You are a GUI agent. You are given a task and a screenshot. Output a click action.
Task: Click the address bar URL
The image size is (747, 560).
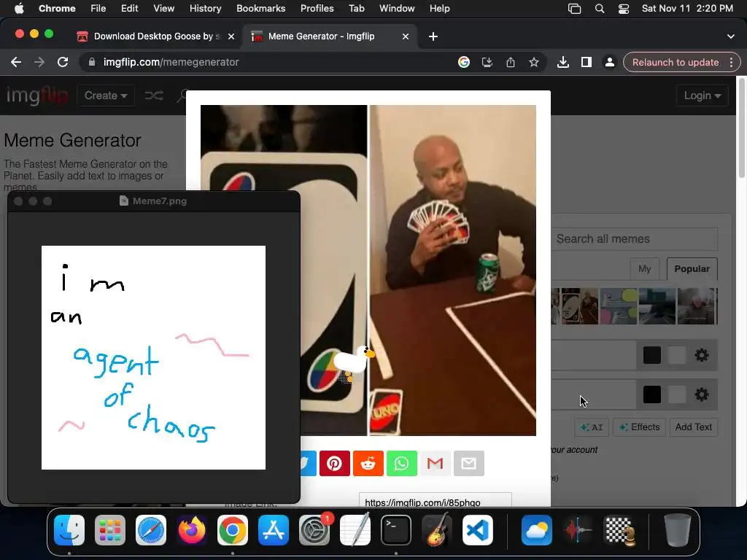pyautogui.click(x=171, y=62)
